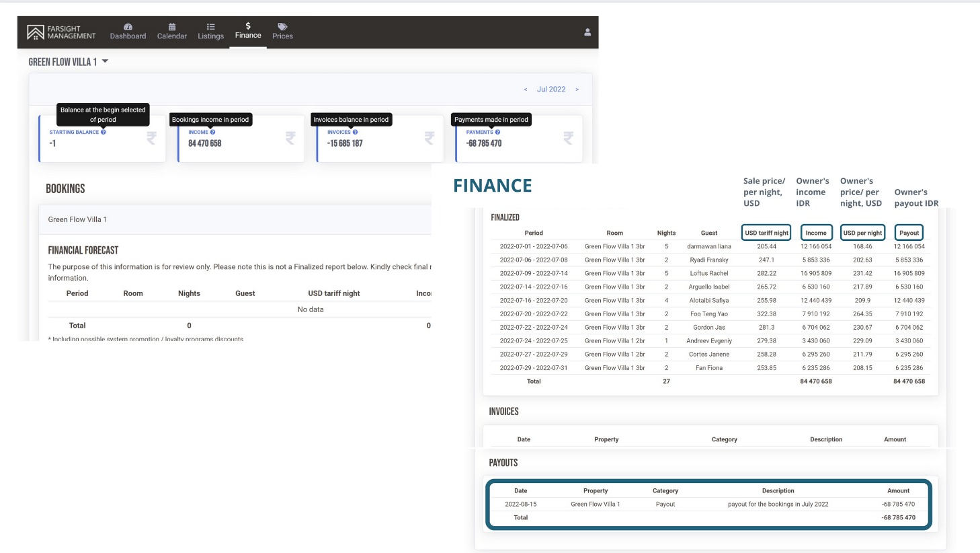Select the Ryadi Fransky guest cell
Viewport: 980px width, 553px height.
[x=709, y=260]
